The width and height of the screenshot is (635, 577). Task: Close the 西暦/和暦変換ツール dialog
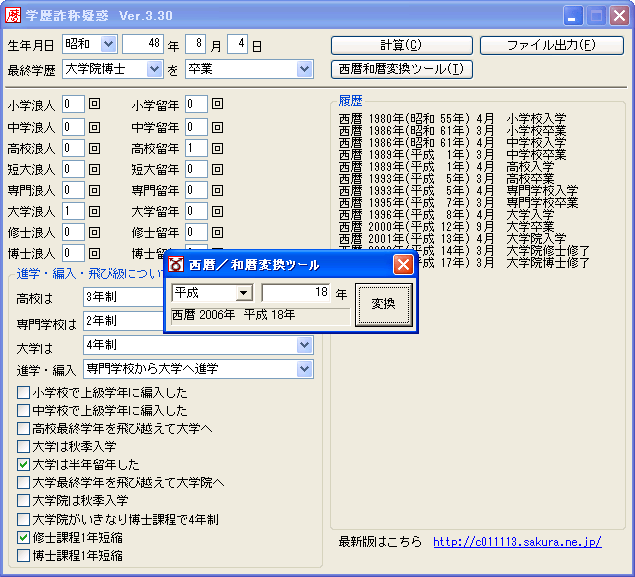(403, 265)
